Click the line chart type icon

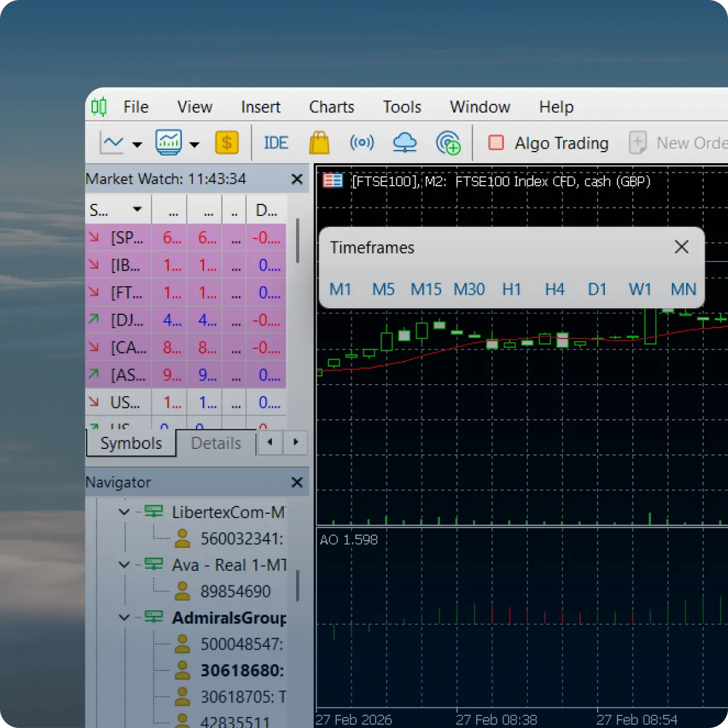click(x=112, y=143)
